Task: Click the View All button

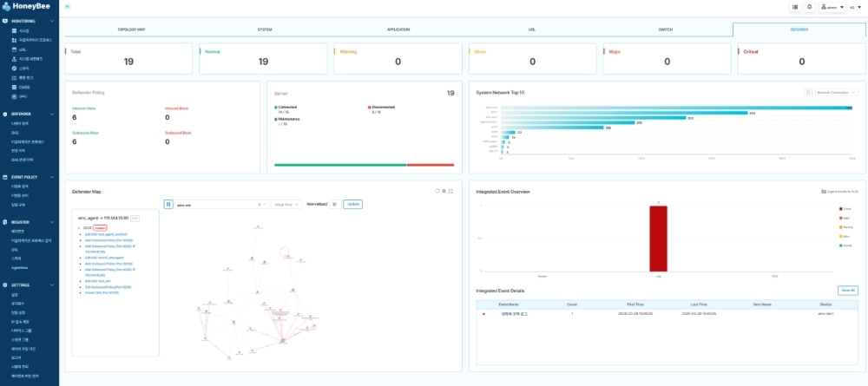Action: coord(847,290)
